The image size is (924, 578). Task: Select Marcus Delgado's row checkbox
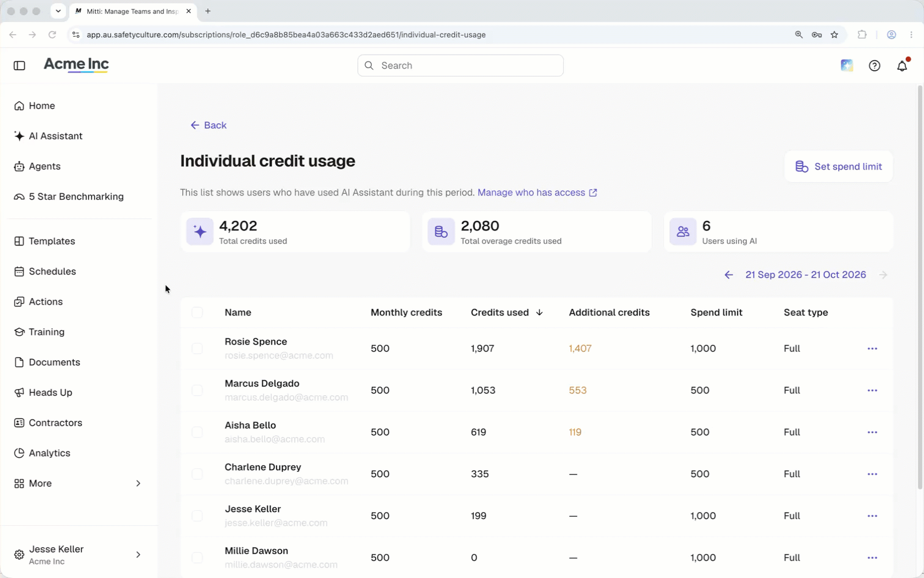coord(197,390)
